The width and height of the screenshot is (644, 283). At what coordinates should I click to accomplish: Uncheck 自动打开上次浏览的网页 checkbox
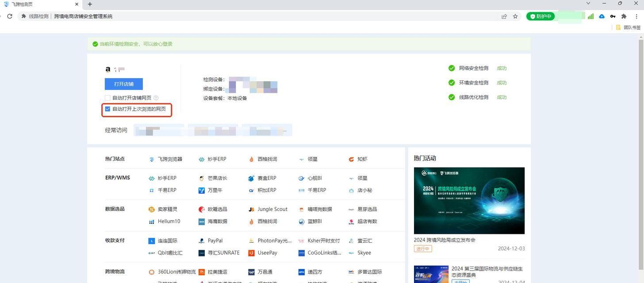pyautogui.click(x=107, y=109)
